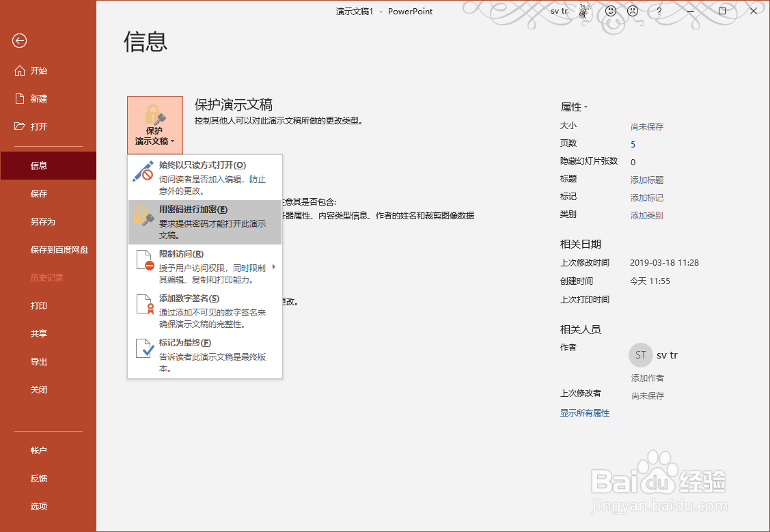Switch to the 打印 section in the sidebar
This screenshot has height=532, width=770.
38,306
